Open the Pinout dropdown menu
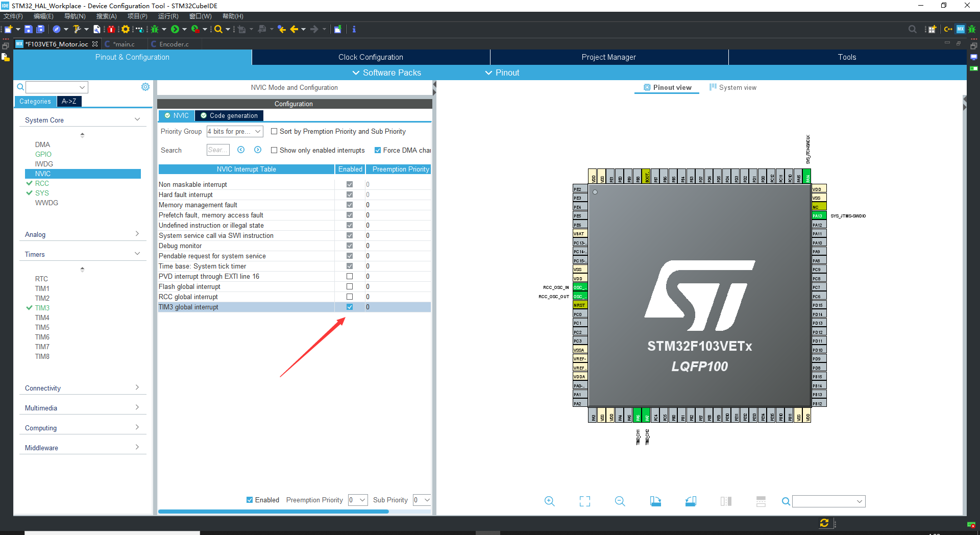 pyautogui.click(x=502, y=72)
